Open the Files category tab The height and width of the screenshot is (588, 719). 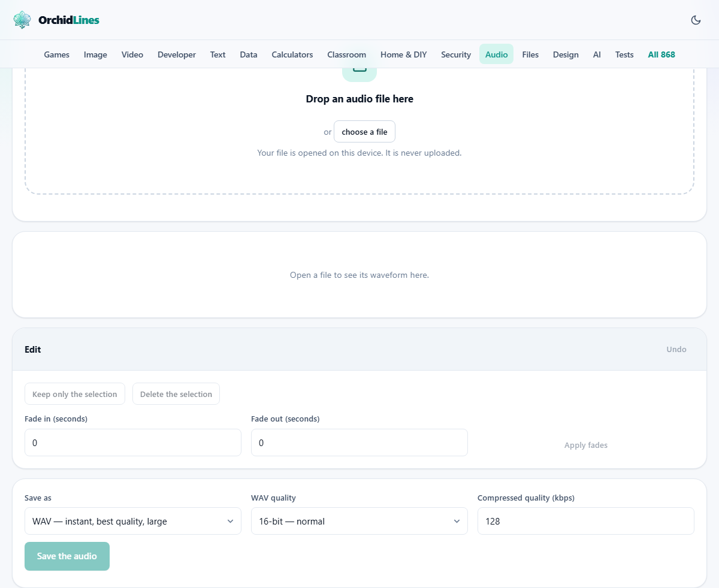coord(530,54)
